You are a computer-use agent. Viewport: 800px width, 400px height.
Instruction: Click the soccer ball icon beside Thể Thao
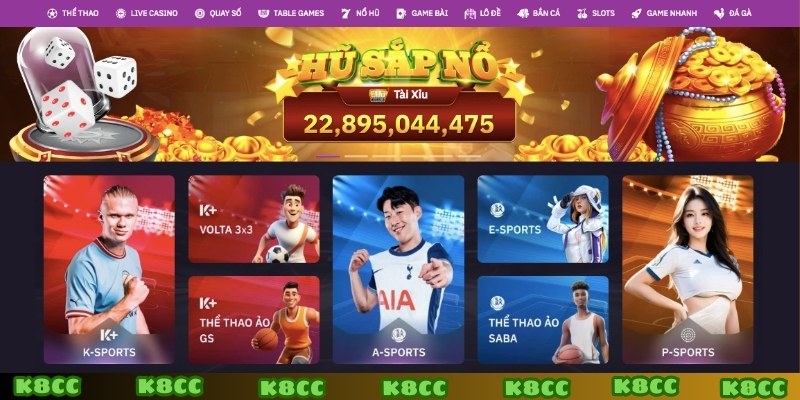pos(52,14)
